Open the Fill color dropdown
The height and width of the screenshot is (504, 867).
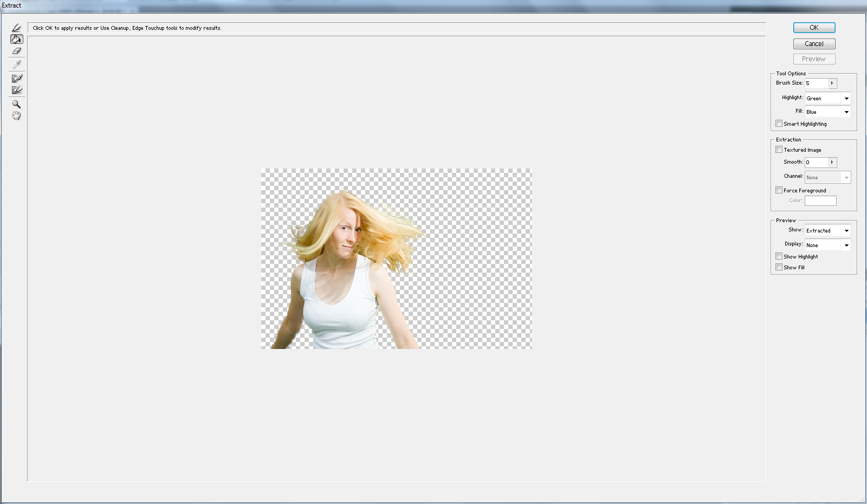827,112
